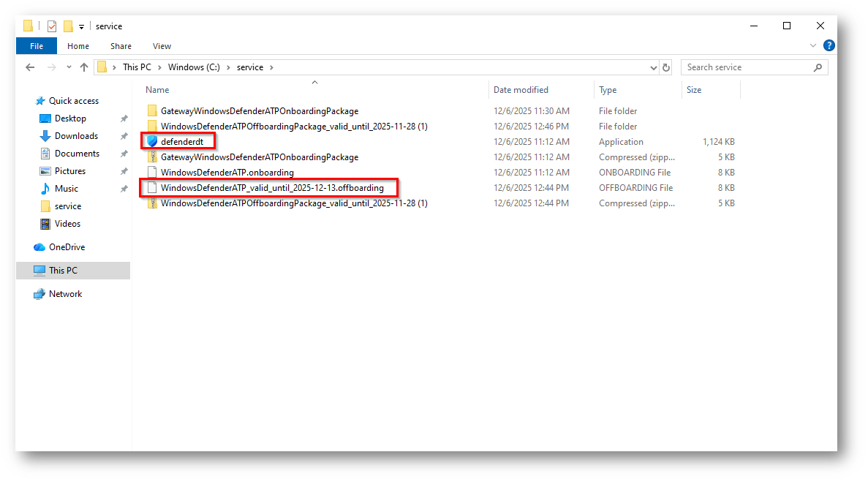Image resolution: width=868 pixels, height=482 pixels.
Task: Refresh the service folder view
Action: tap(666, 67)
